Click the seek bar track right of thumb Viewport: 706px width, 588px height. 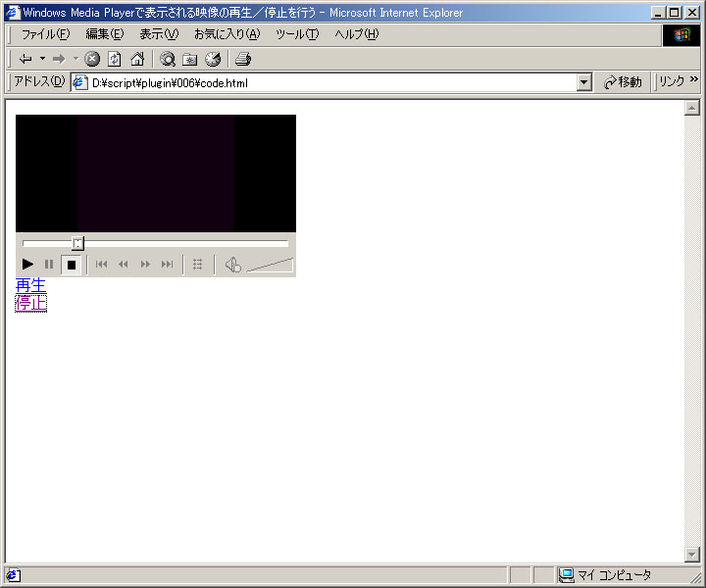186,243
